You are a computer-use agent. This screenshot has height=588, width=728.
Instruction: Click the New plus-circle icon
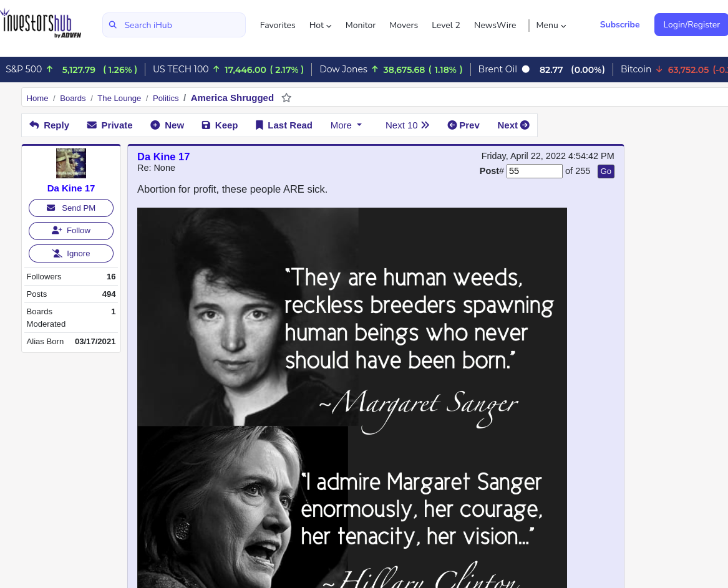point(155,125)
